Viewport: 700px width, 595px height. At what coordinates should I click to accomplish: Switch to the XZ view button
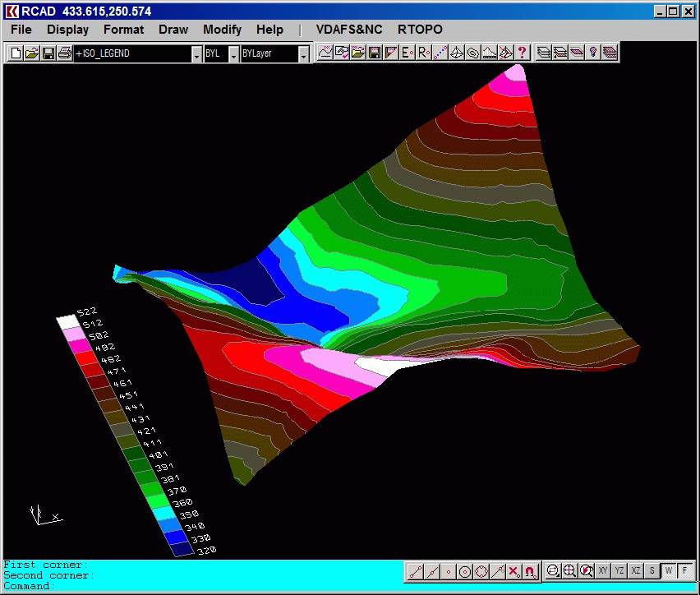tap(636, 570)
